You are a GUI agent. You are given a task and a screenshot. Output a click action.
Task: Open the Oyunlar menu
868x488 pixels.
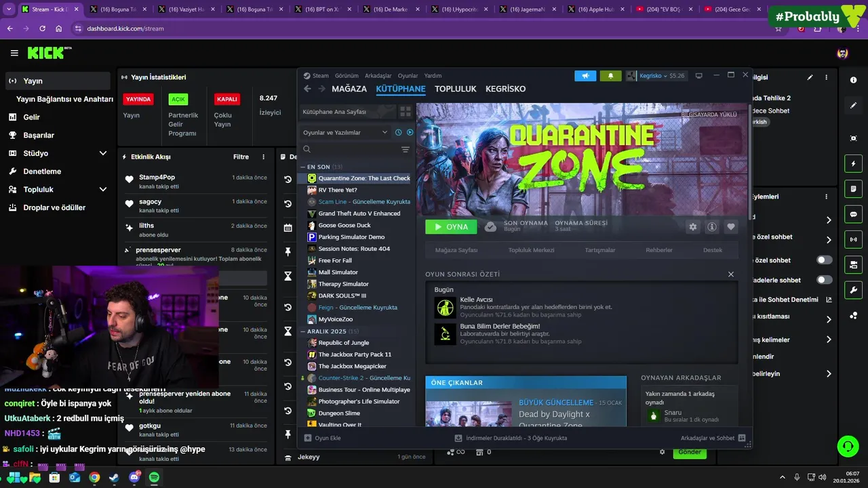point(408,76)
